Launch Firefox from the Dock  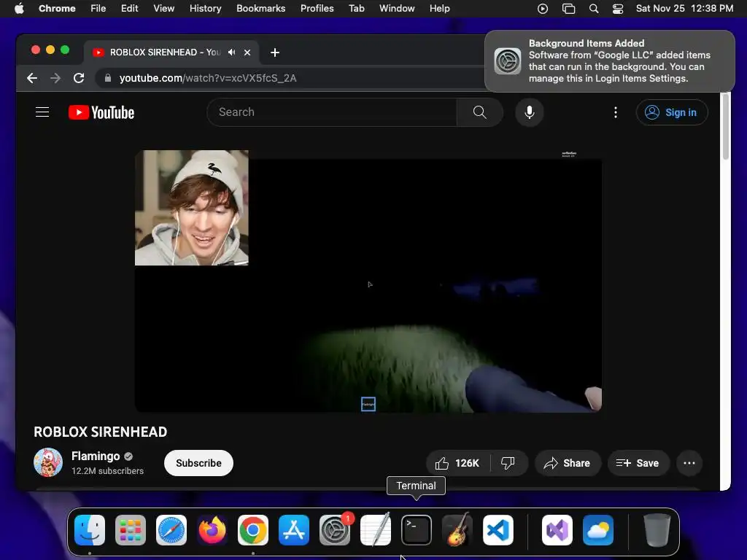212,530
